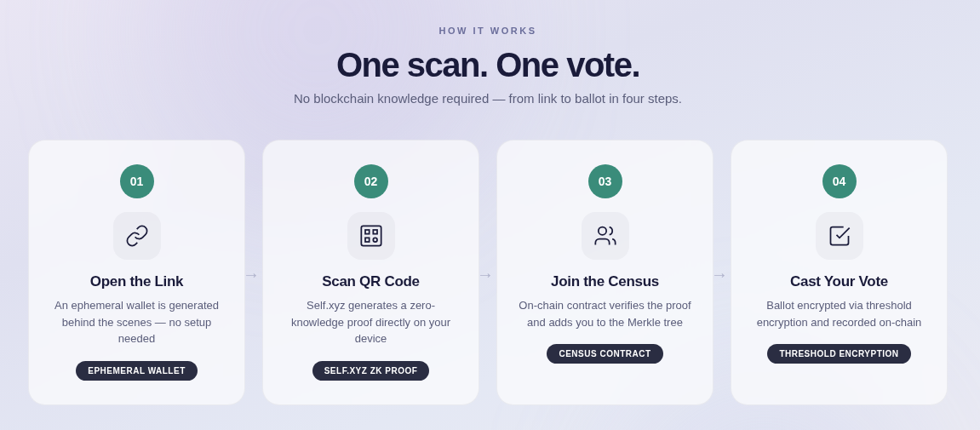Click the step 02 number badge
980x430 pixels.
pos(371,181)
